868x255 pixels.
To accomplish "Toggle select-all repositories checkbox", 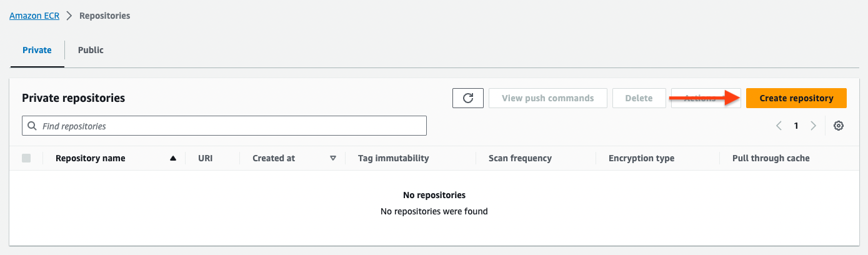I will coord(26,158).
